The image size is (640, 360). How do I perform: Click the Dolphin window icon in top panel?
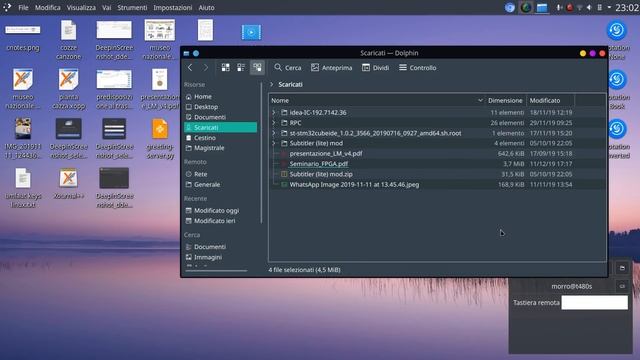tap(542, 7)
